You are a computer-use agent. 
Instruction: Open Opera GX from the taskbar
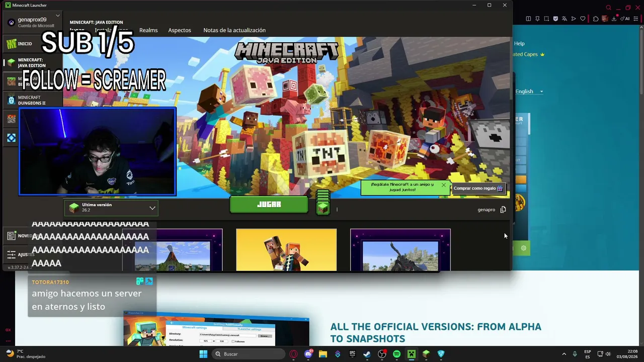pos(294,354)
